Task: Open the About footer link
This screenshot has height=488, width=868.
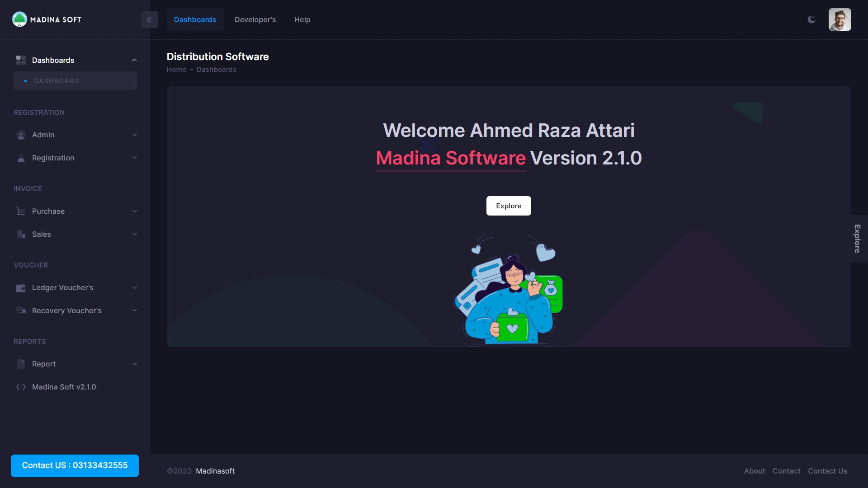Action: pyautogui.click(x=755, y=471)
